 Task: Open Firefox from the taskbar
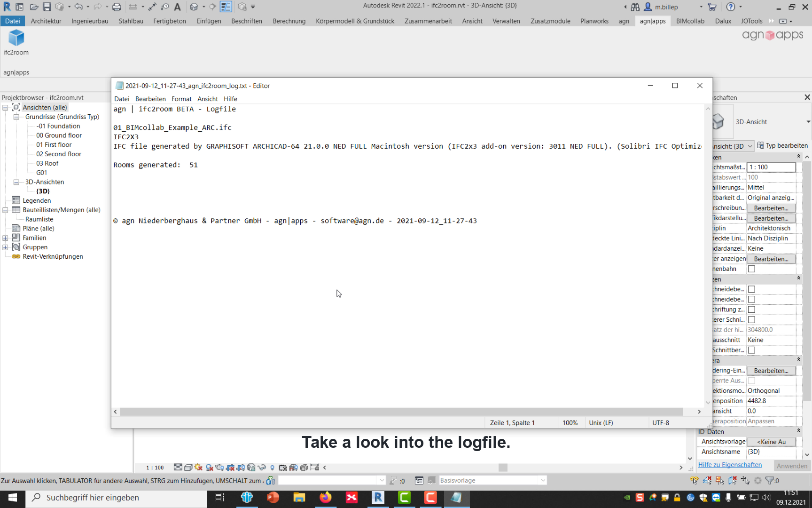point(325,497)
